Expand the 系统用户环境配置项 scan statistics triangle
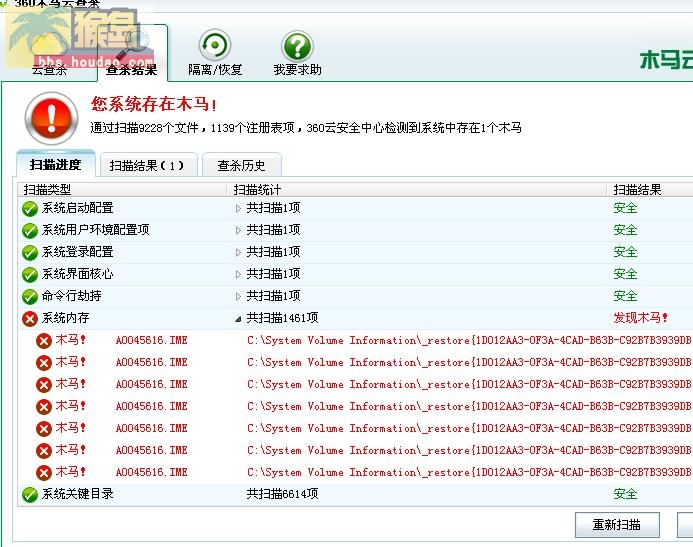The height and width of the screenshot is (547, 693). click(238, 231)
